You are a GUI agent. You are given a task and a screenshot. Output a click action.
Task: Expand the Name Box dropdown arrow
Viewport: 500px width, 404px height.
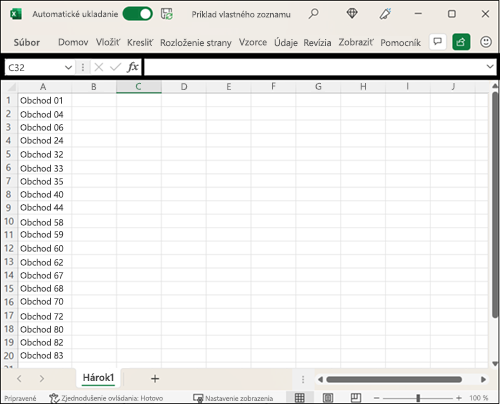pos(68,68)
